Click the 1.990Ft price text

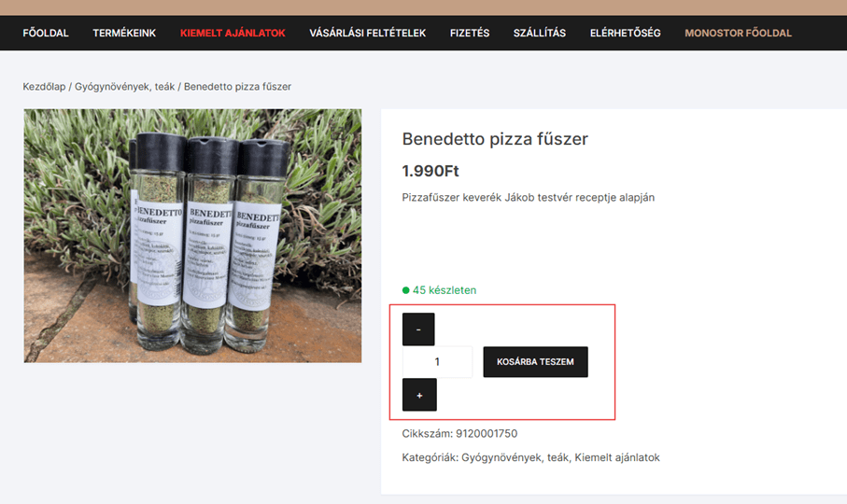pos(431,171)
